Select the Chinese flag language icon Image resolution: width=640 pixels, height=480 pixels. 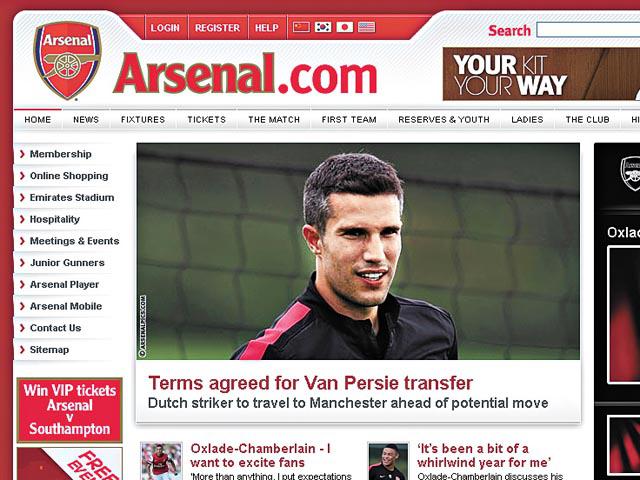[301, 27]
